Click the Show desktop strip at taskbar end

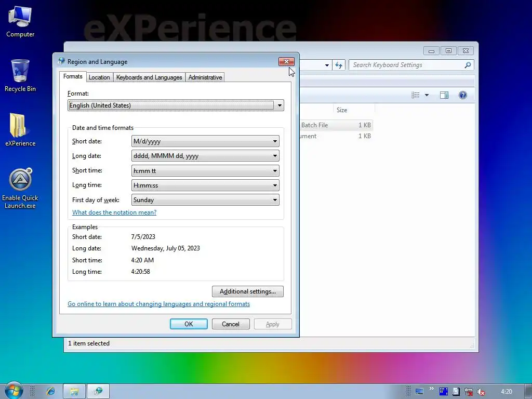[x=528, y=392]
